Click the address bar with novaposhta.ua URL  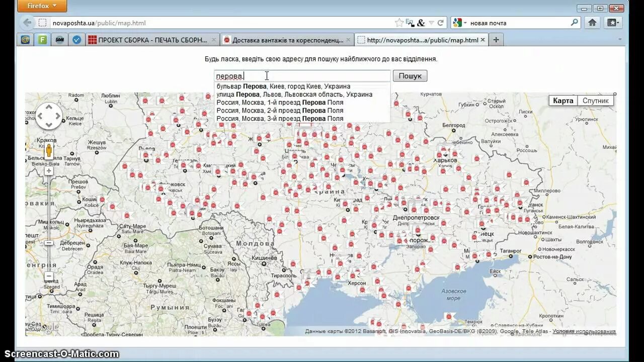216,23
